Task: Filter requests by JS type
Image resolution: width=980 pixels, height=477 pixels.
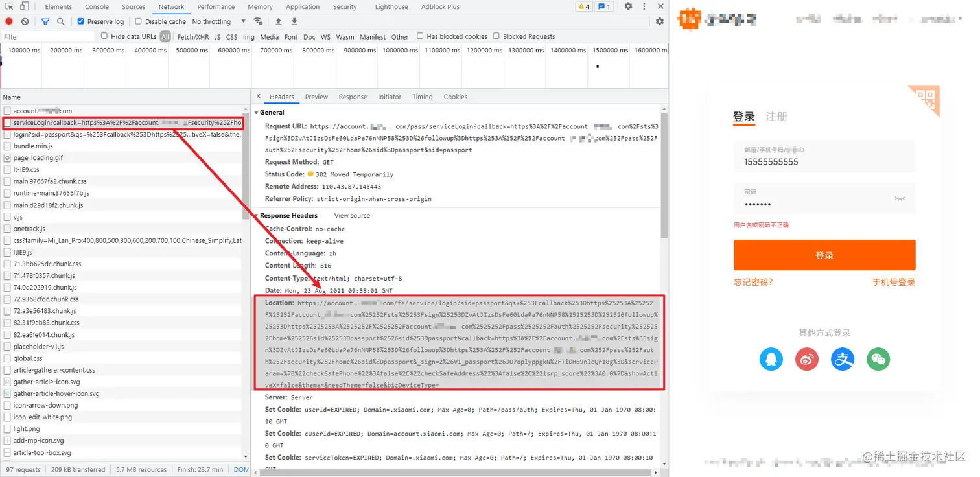Action: click(218, 37)
